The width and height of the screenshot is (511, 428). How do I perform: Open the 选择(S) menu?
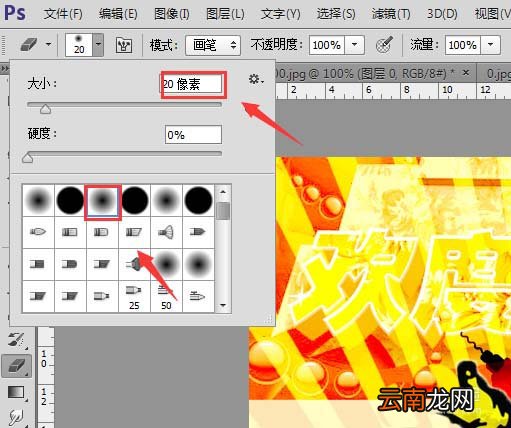pos(336,14)
